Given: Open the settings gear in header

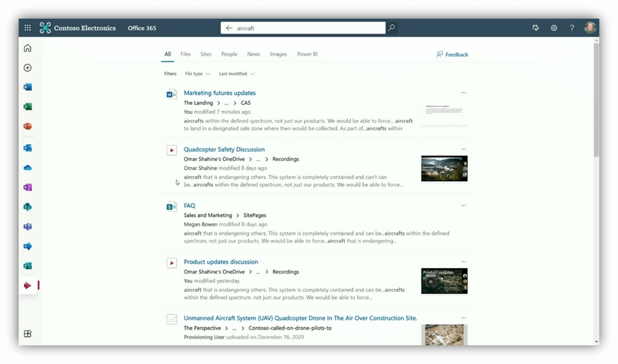Looking at the screenshot, I should [x=554, y=28].
